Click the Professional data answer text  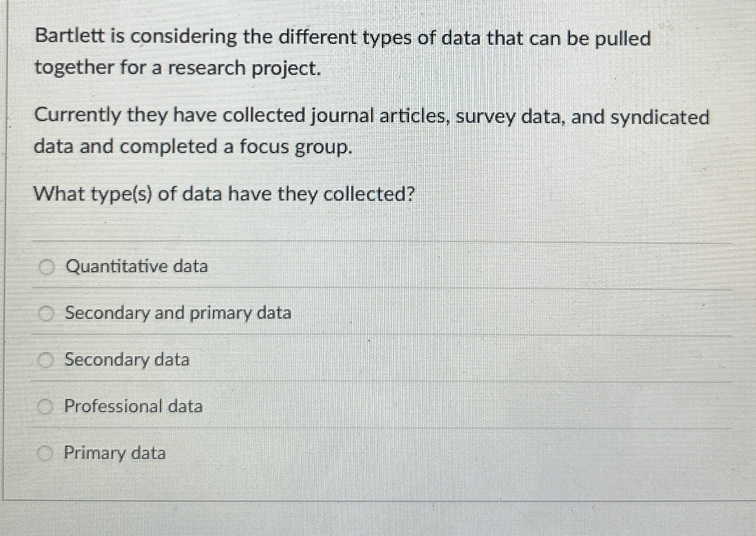tap(133, 407)
